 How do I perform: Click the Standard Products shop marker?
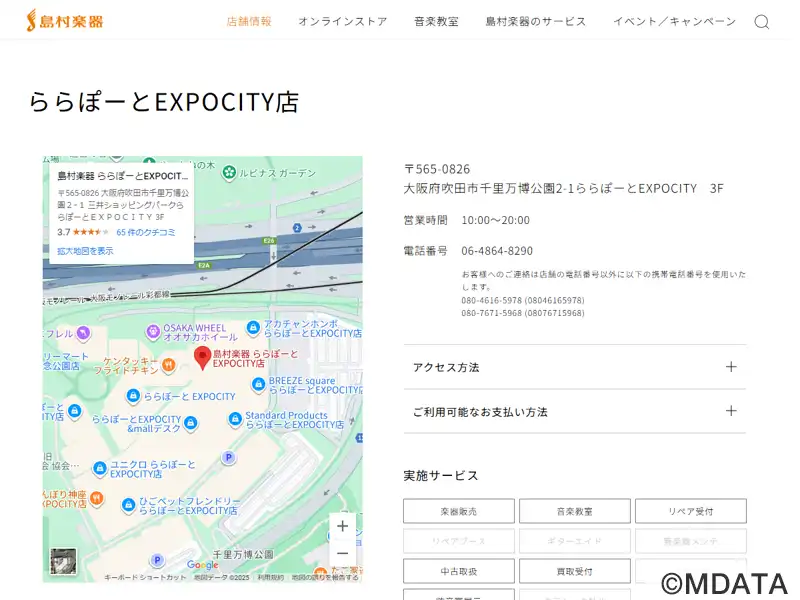point(234,420)
